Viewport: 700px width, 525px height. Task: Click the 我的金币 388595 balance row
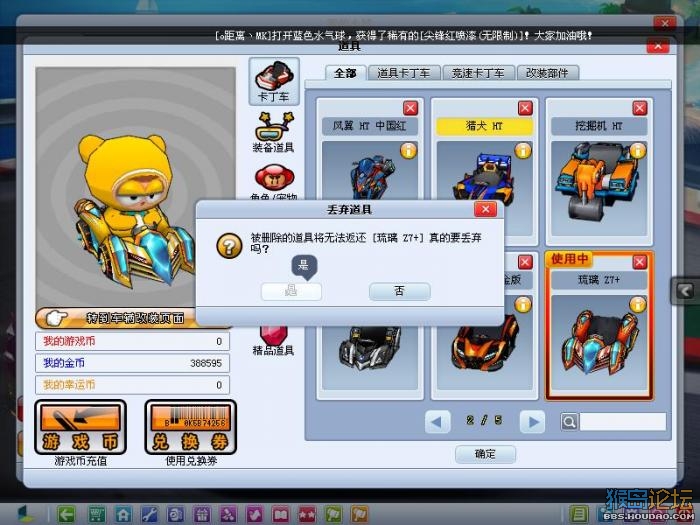(x=132, y=363)
